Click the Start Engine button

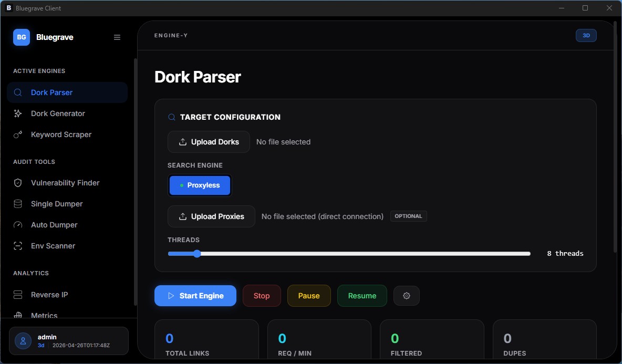[195, 296]
